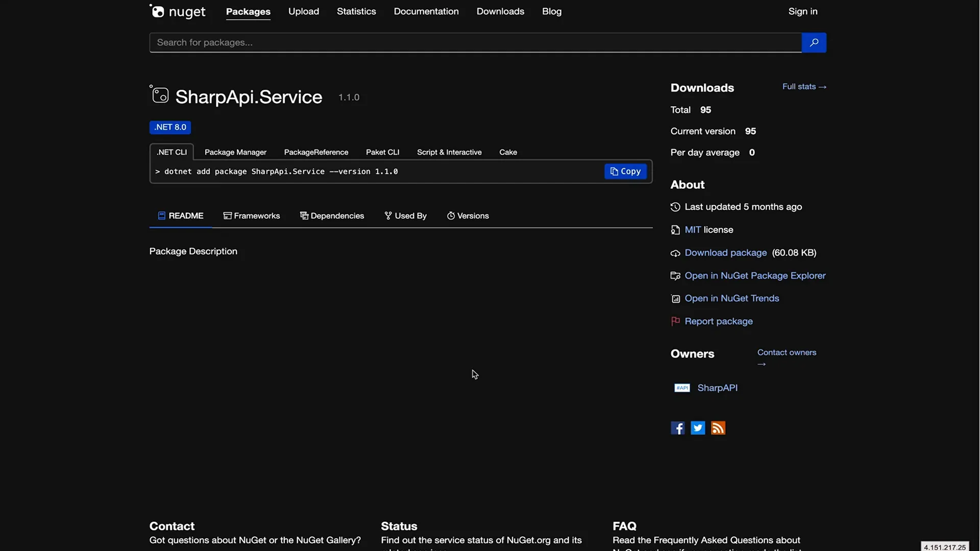
Task: Switch to the Dependencies tab
Action: 332,216
